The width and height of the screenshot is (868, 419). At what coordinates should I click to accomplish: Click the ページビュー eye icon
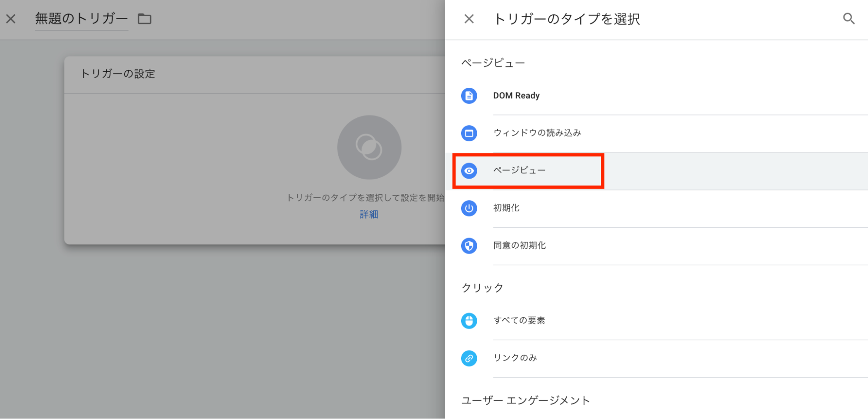click(x=469, y=171)
